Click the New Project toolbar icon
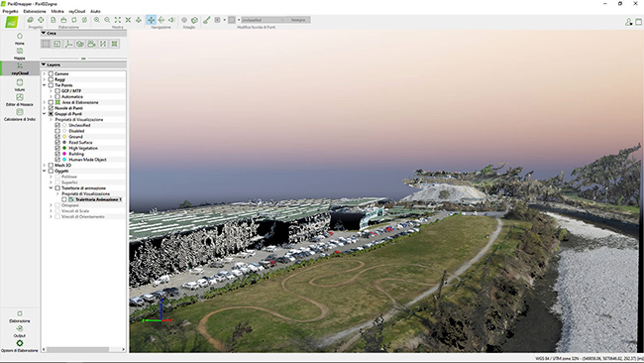This screenshot has height=363, width=644. point(31,20)
